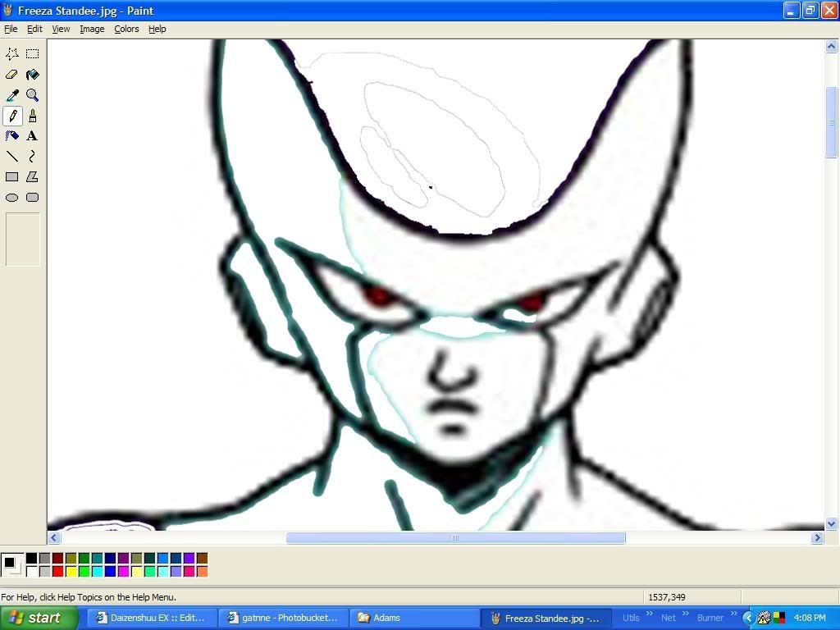Select the Polygon shape tool
This screenshot has width=840, height=630.
tap(33, 177)
